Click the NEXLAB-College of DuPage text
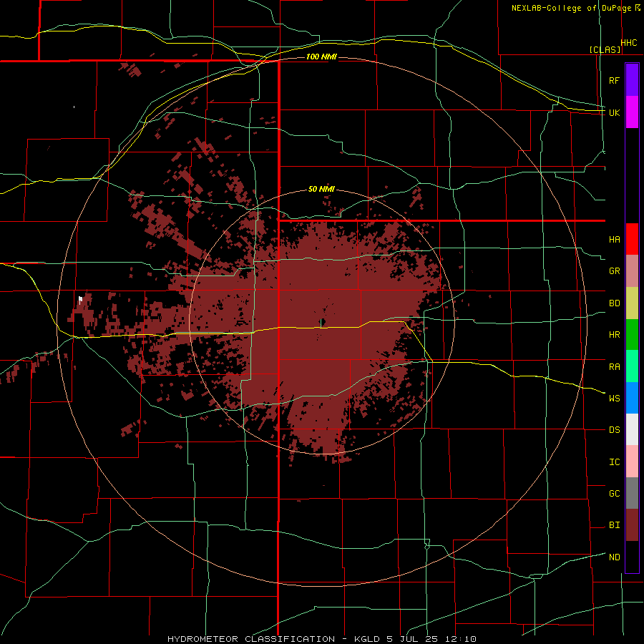 click(x=571, y=8)
